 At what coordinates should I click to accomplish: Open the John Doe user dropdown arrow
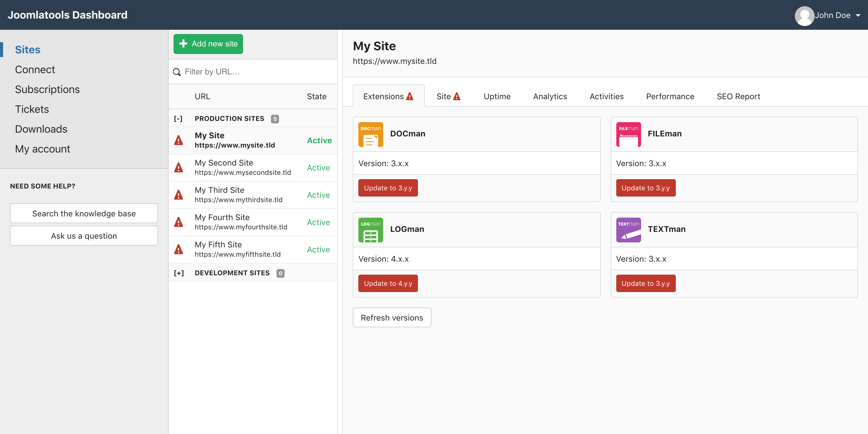(858, 15)
